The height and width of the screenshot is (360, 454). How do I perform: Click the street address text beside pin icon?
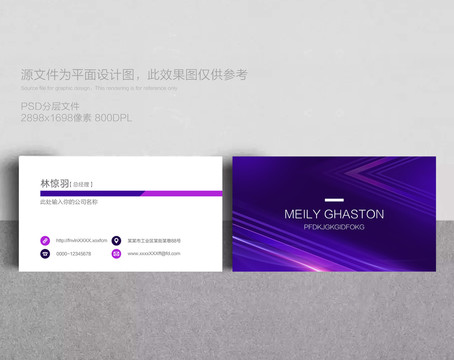point(154,240)
